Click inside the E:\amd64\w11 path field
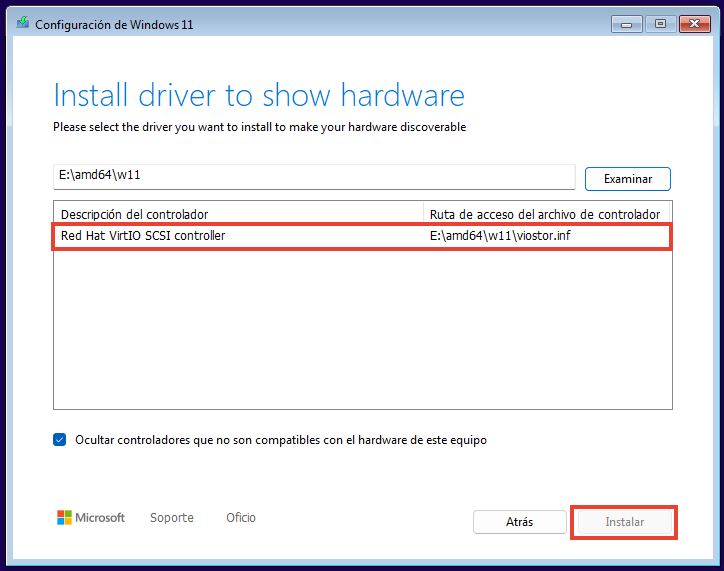724x571 pixels. [313, 177]
